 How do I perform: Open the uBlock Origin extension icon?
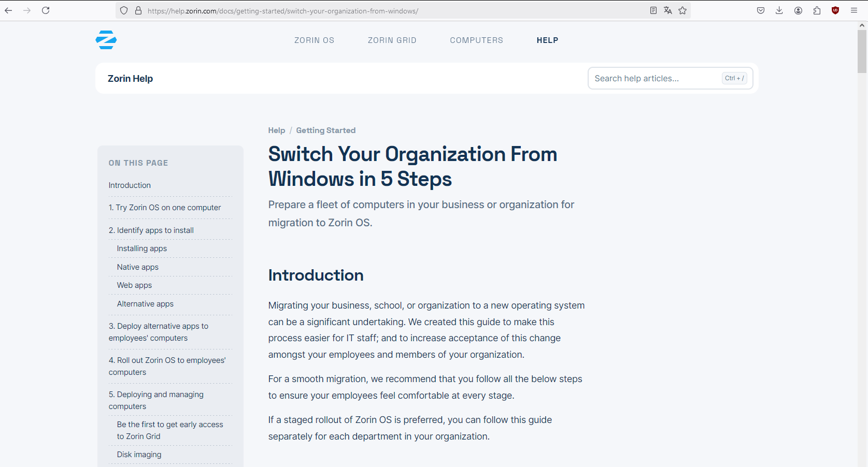835,10
